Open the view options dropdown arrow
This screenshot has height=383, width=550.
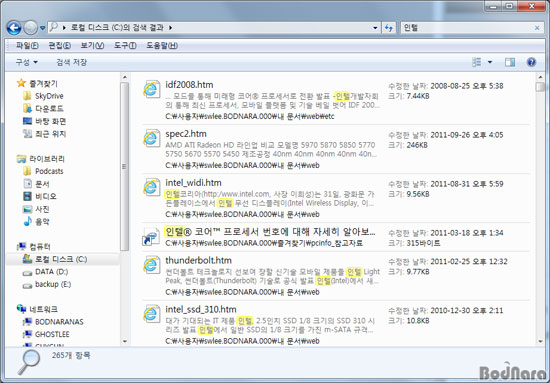click(490, 62)
